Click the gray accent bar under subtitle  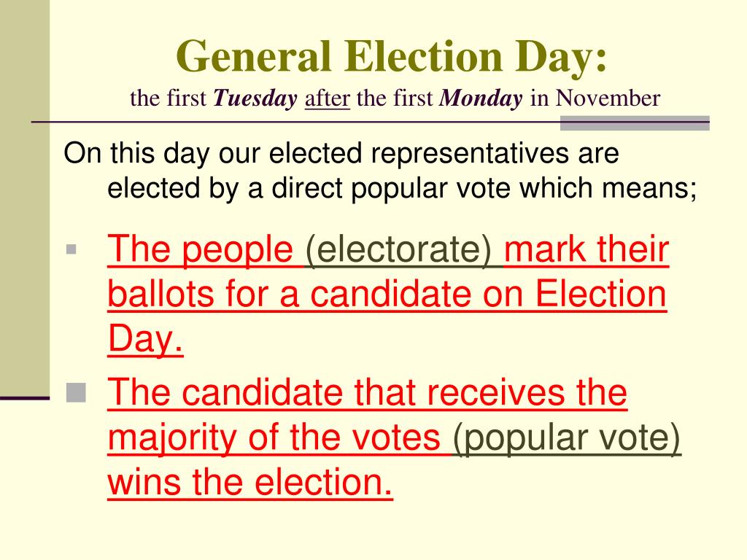coord(635,122)
